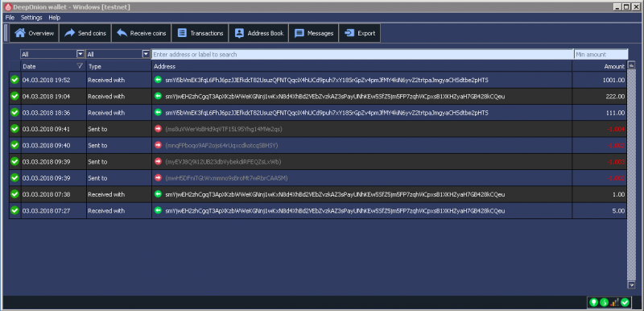The height and width of the screenshot is (311, 644).
Task: Select the 222.00 amount cell
Action: [599, 96]
